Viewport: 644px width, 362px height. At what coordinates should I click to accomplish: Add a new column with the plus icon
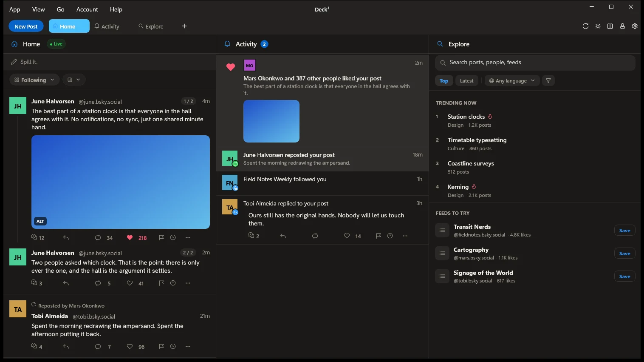[x=184, y=26]
